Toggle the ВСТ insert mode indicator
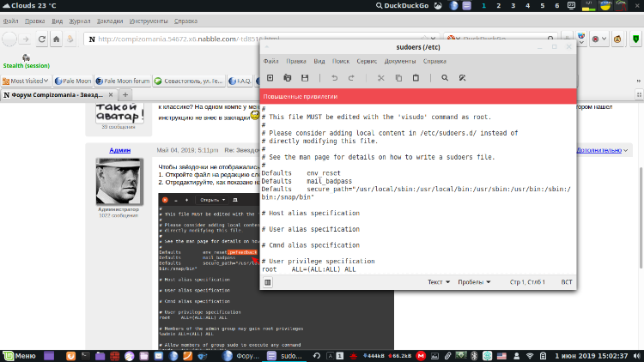 [566, 281]
